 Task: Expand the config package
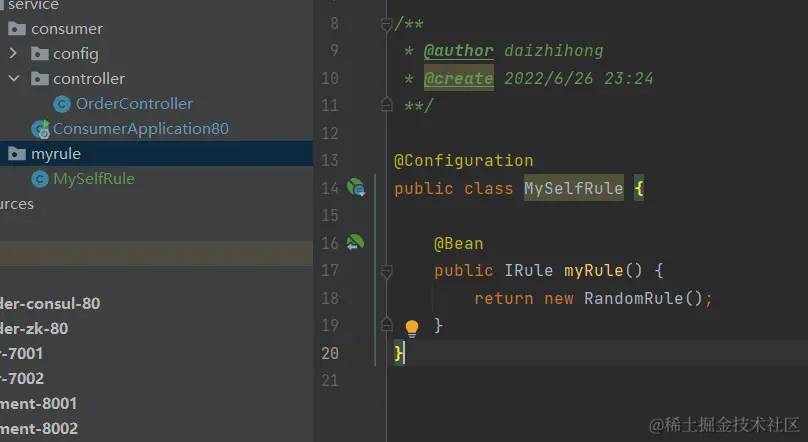point(13,54)
